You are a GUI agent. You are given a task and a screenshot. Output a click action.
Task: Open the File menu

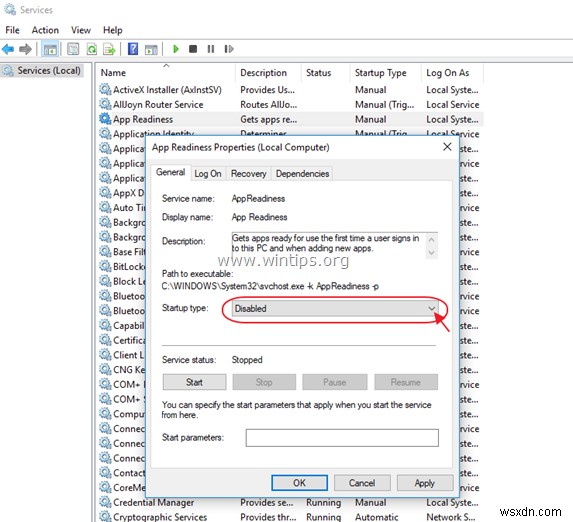click(12, 30)
